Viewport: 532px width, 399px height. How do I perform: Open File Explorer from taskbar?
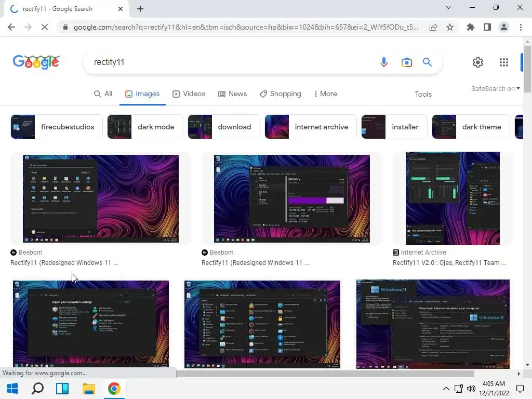[88, 389]
